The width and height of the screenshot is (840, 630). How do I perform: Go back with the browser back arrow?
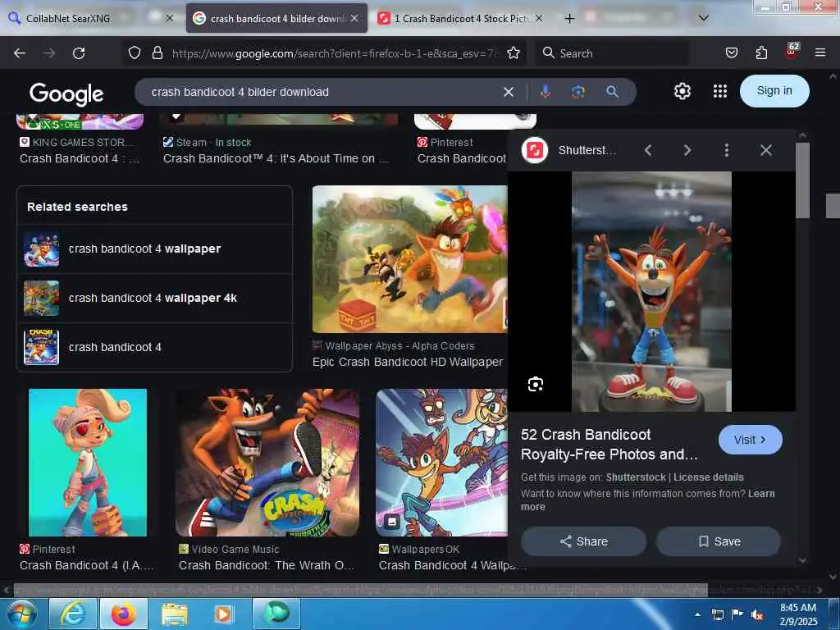coord(20,53)
